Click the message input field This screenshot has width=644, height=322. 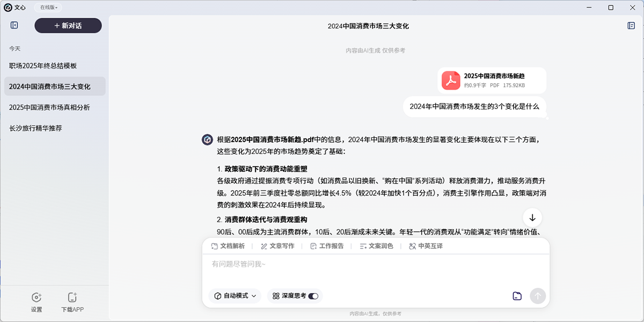coord(376,271)
